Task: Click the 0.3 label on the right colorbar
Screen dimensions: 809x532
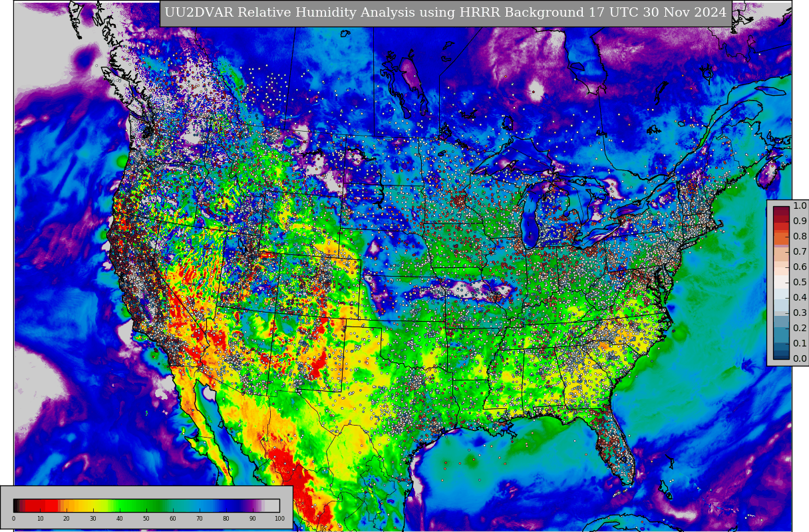Action: pyautogui.click(x=800, y=313)
